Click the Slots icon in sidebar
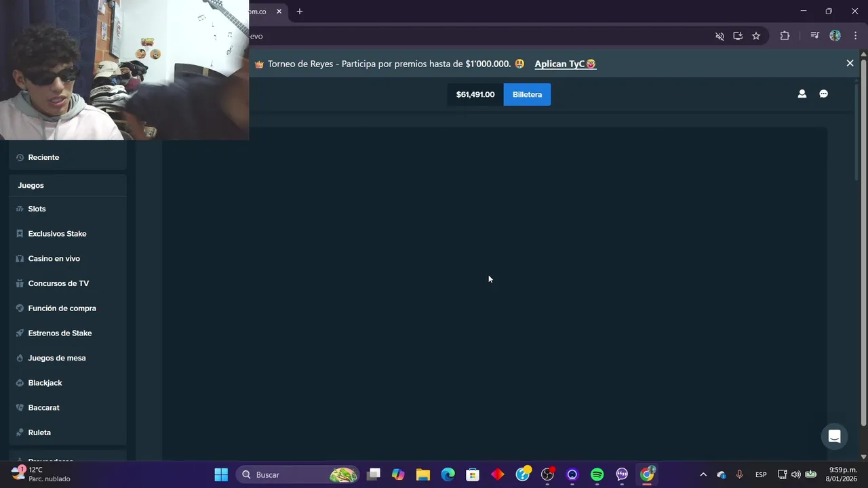Screen dimensions: 868x488 20,209
